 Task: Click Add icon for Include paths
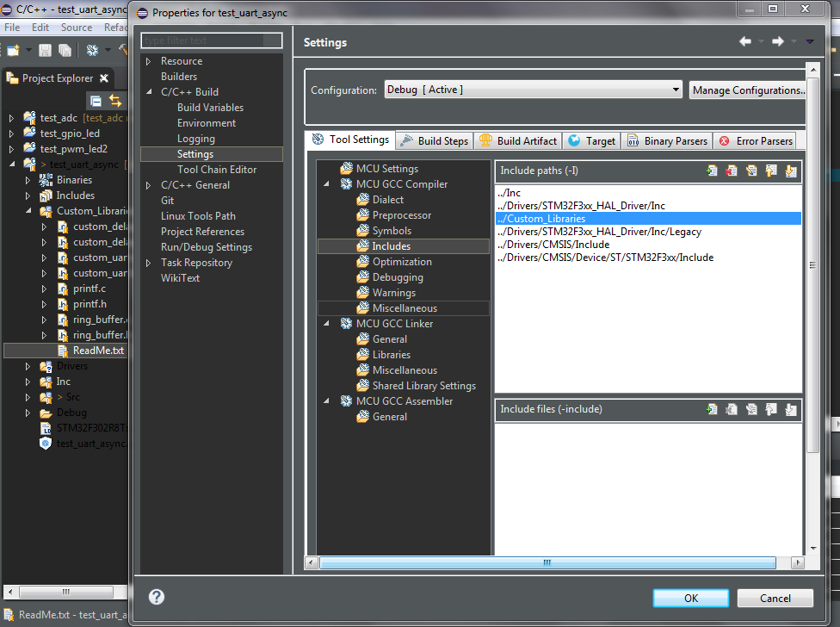tap(712, 171)
